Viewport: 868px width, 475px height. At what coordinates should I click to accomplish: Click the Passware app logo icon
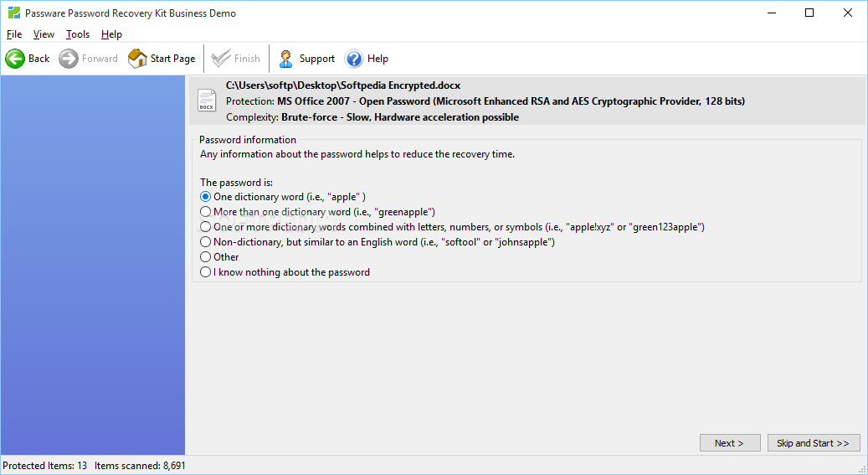tap(14, 13)
